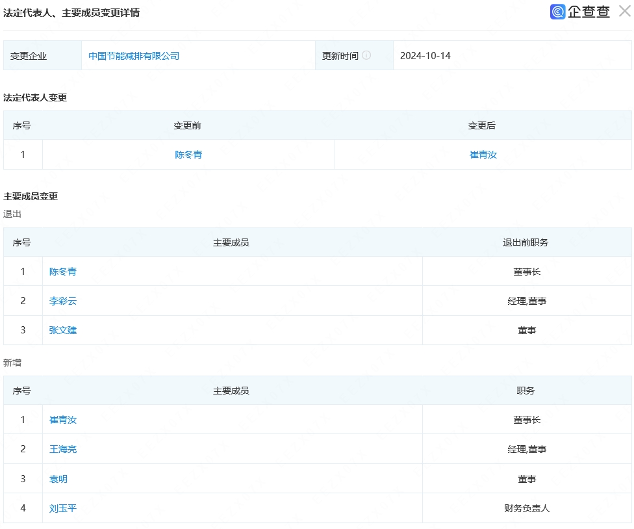
Task: Click the 法定代表人变更 section heading
Action: click(35, 97)
